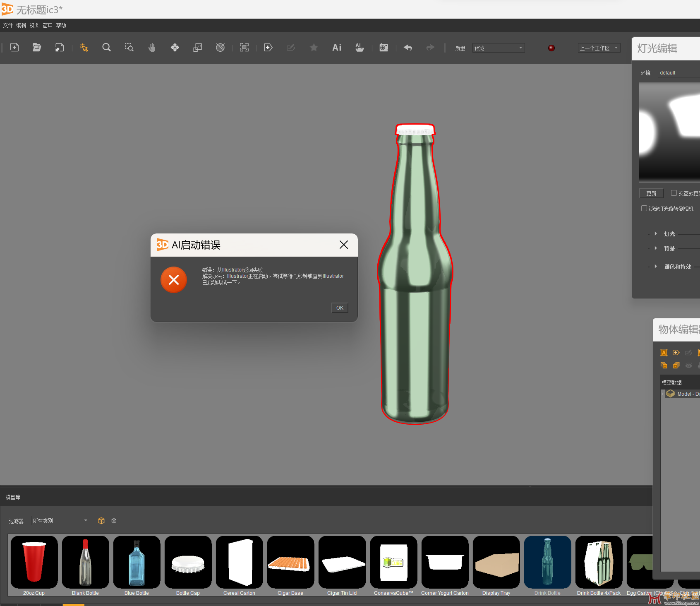The width and height of the screenshot is (700, 606).
Task: Expand the 颜色和特效 section
Action: (656, 267)
